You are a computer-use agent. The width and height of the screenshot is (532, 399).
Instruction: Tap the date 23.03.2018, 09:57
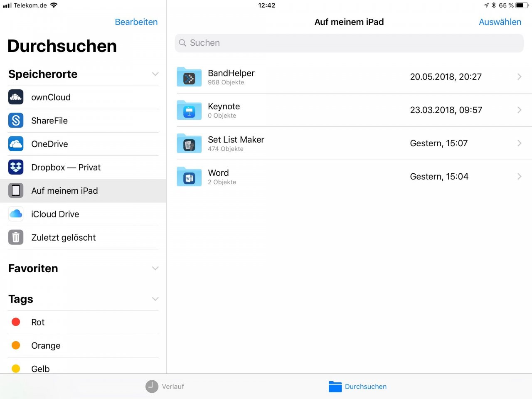click(446, 110)
